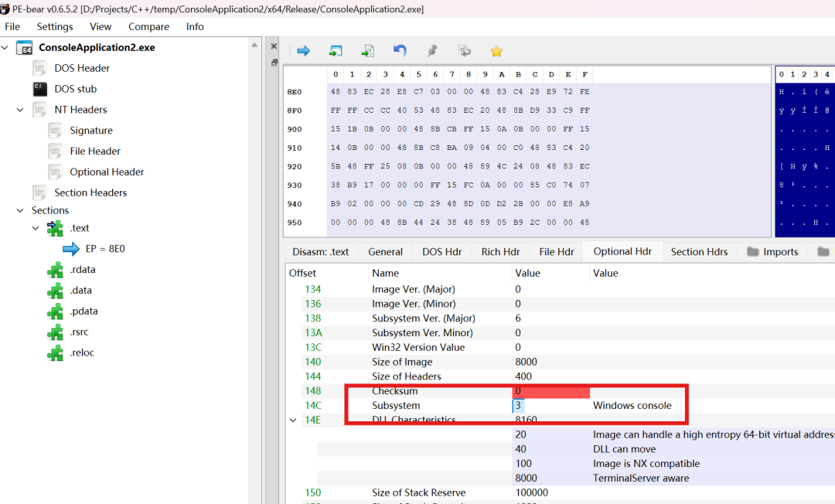Click the PE-bear app icon in title bar

click(x=5, y=9)
